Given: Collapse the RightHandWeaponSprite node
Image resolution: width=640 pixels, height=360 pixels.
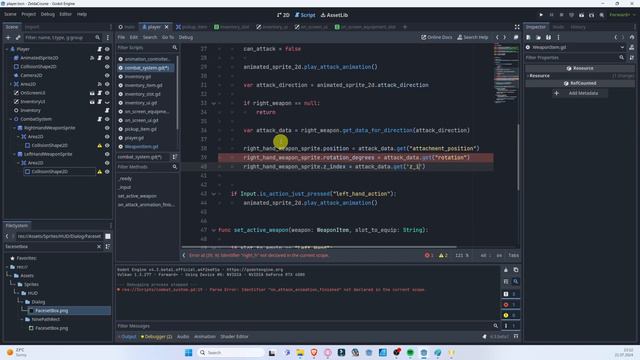Looking at the screenshot, I should (14, 128).
